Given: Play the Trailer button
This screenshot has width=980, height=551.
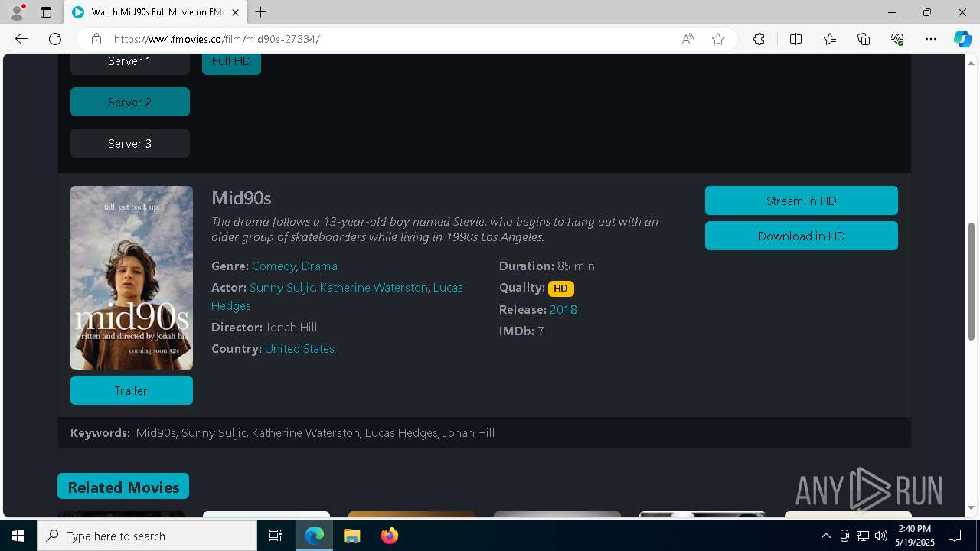Looking at the screenshot, I should click(132, 390).
